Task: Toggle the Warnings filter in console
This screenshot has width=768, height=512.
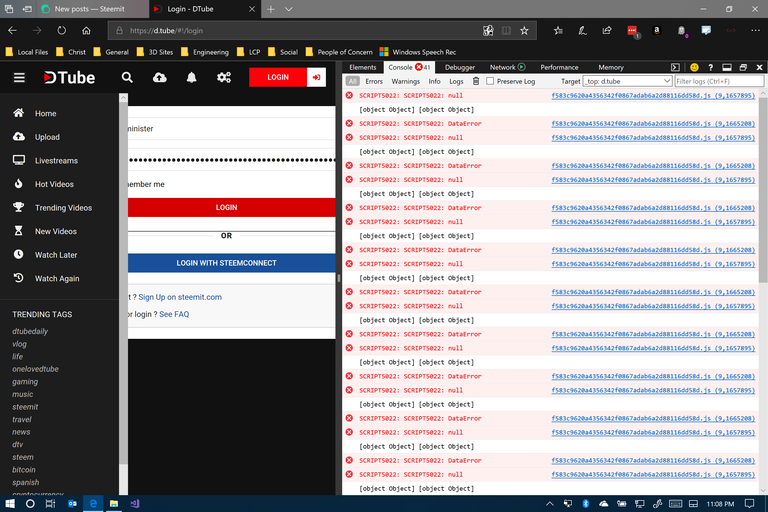Action: [x=405, y=81]
